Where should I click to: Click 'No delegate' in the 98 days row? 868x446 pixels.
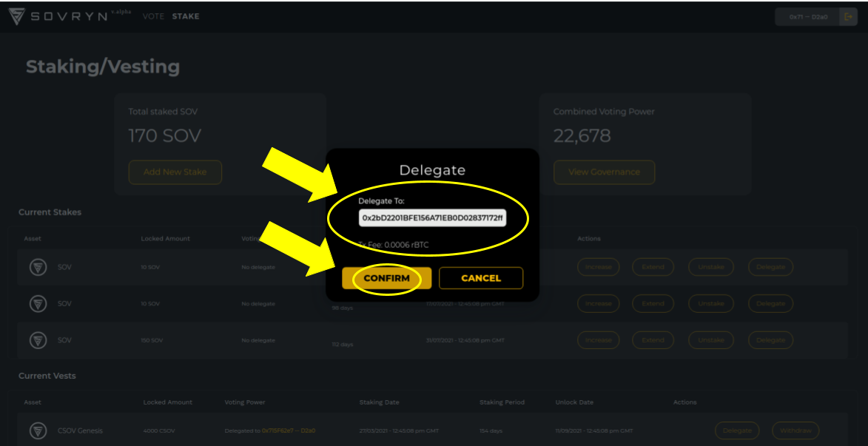[x=258, y=304]
